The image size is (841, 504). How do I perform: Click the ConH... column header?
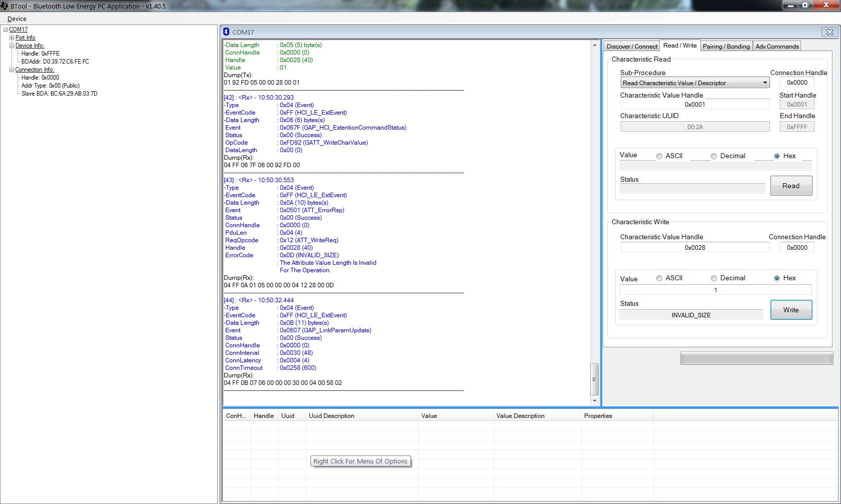click(236, 416)
